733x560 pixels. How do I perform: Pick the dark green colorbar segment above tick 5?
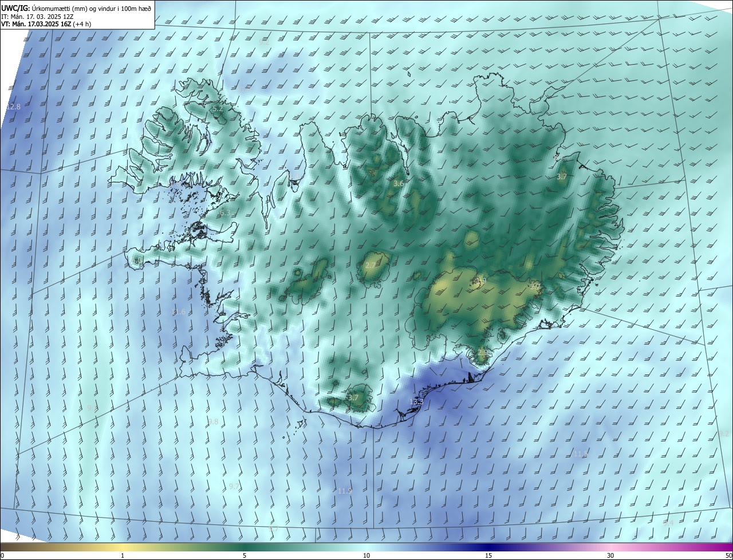245,547
